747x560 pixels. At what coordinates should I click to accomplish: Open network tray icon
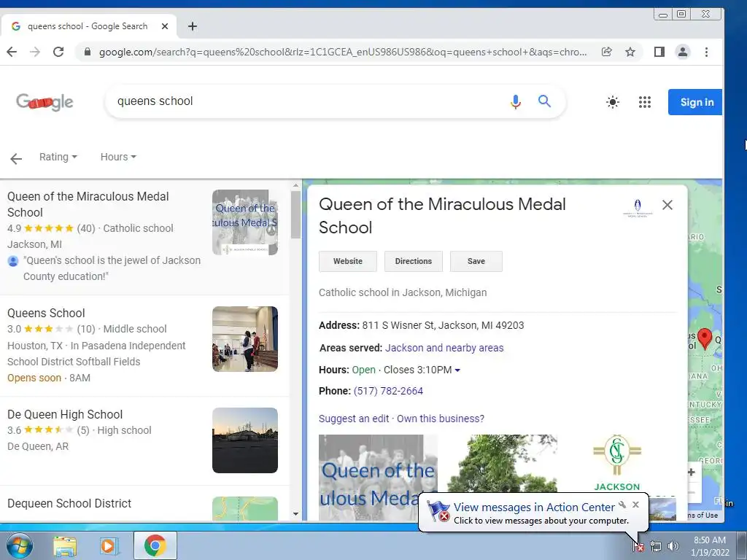[x=656, y=547]
